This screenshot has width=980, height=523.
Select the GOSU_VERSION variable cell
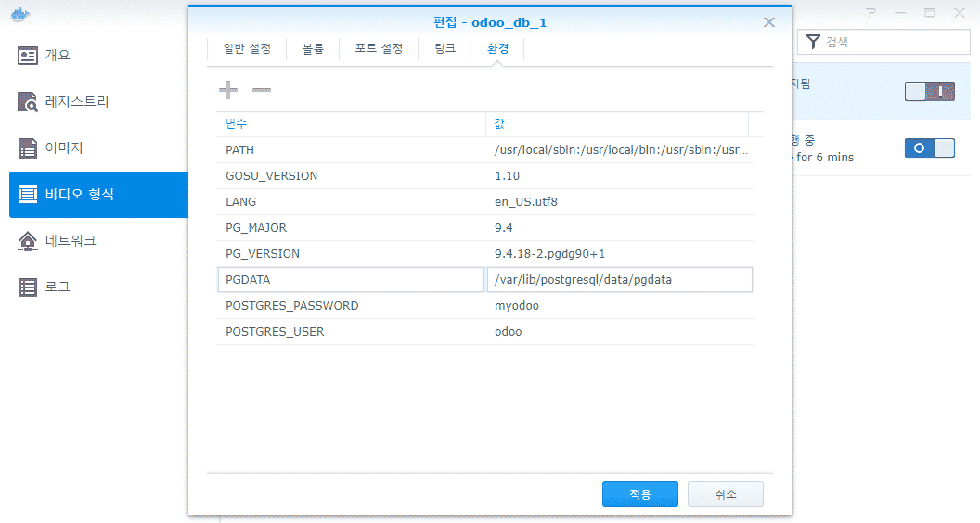point(351,176)
